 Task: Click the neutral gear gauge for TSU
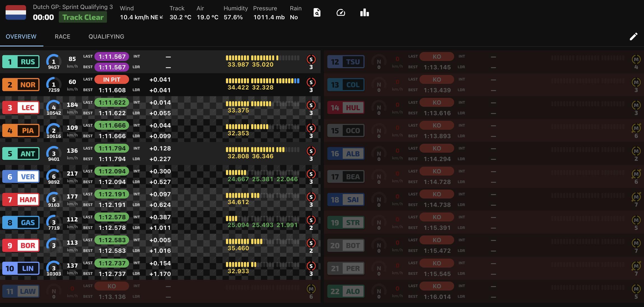(x=379, y=62)
